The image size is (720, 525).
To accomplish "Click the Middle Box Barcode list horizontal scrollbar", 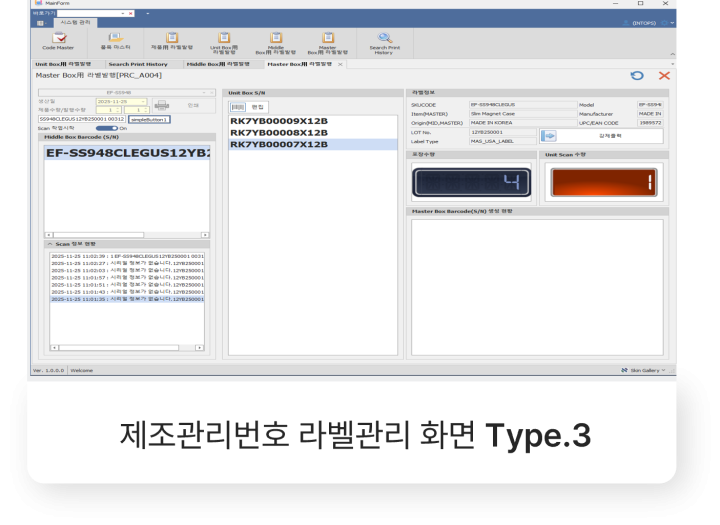I will [x=127, y=235].
